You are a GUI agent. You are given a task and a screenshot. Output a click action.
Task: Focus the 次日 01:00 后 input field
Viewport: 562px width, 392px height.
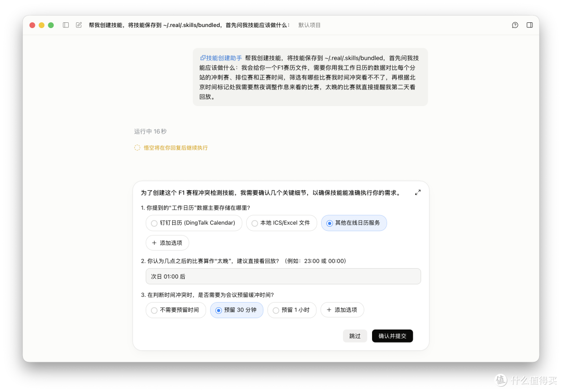tap(283, 277)
